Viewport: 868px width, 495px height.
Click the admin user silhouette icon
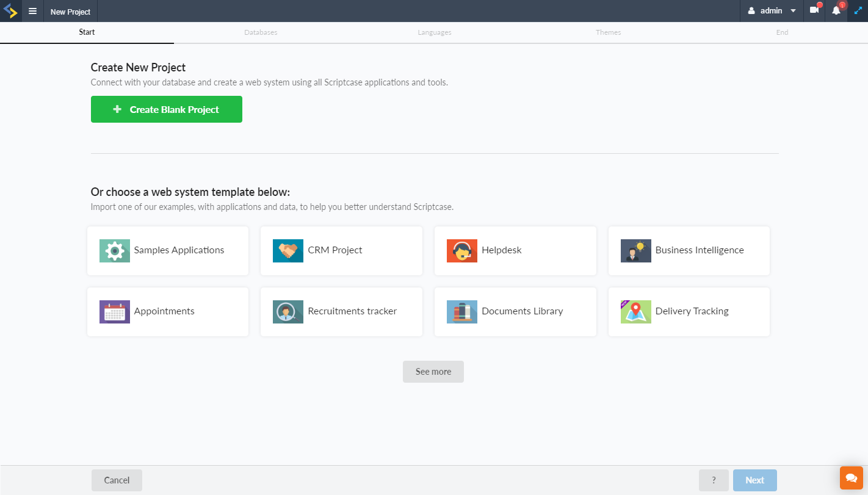pyautogui.click(x=751, y=11)
